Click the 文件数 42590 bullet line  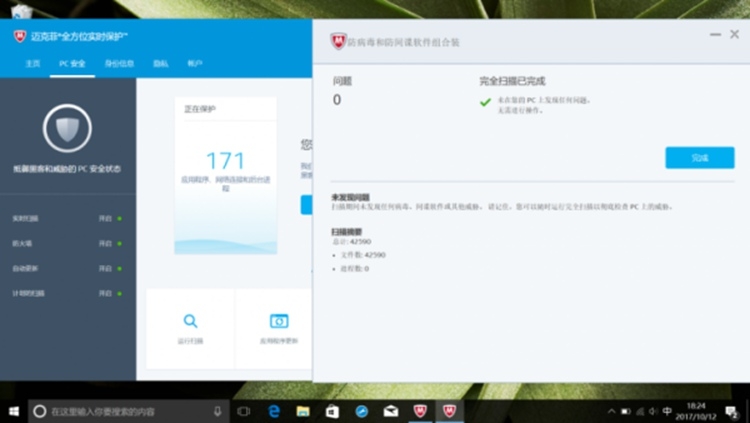coord(363,255)
